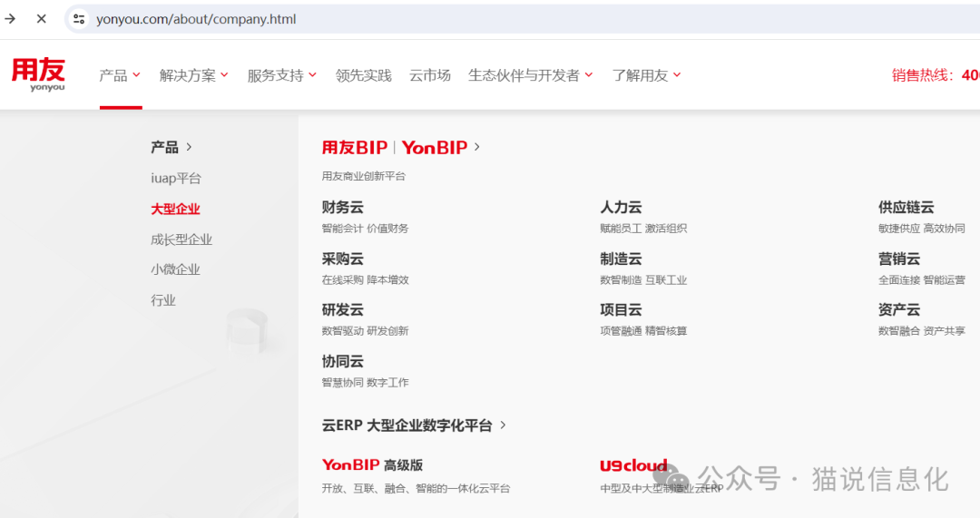Click the browser forward arrow
The image size is (980, 518).
point(10,19)
